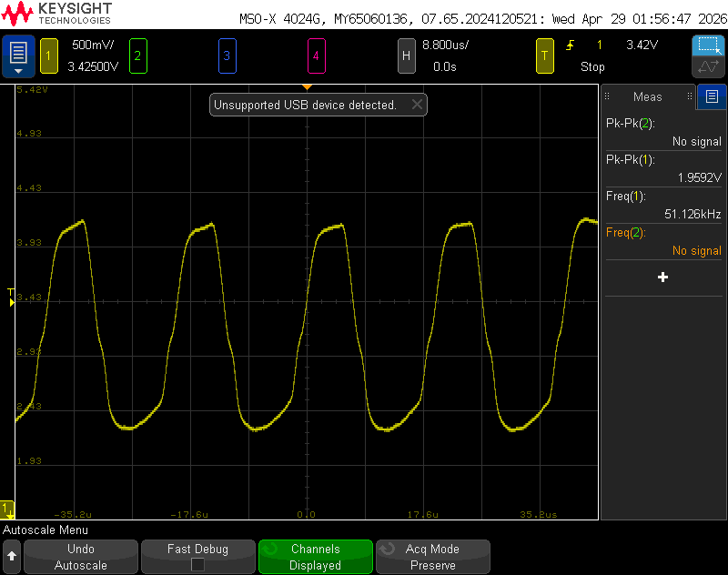Add a new measurement with plus button
The width and height of the screenshot is (728, 575).
coord(663,277)
